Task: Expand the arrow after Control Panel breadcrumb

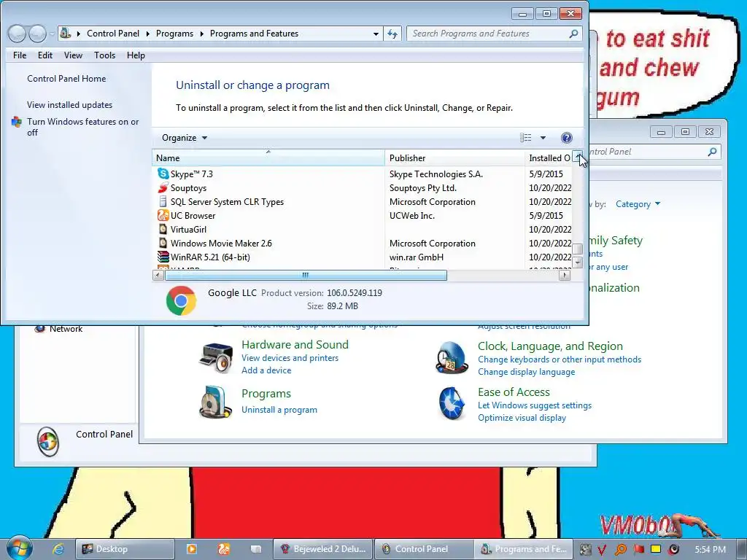Action: click(147, 34)
